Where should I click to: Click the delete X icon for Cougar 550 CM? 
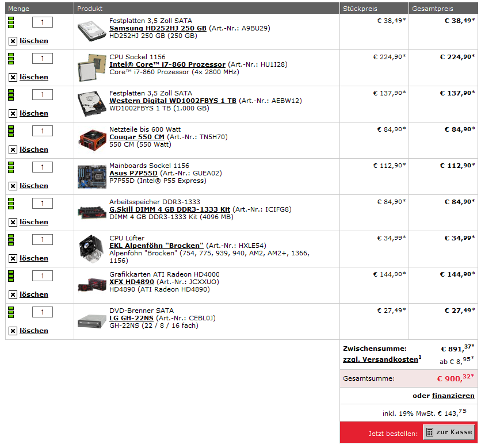pyautogui.click(x=13, y=150)
